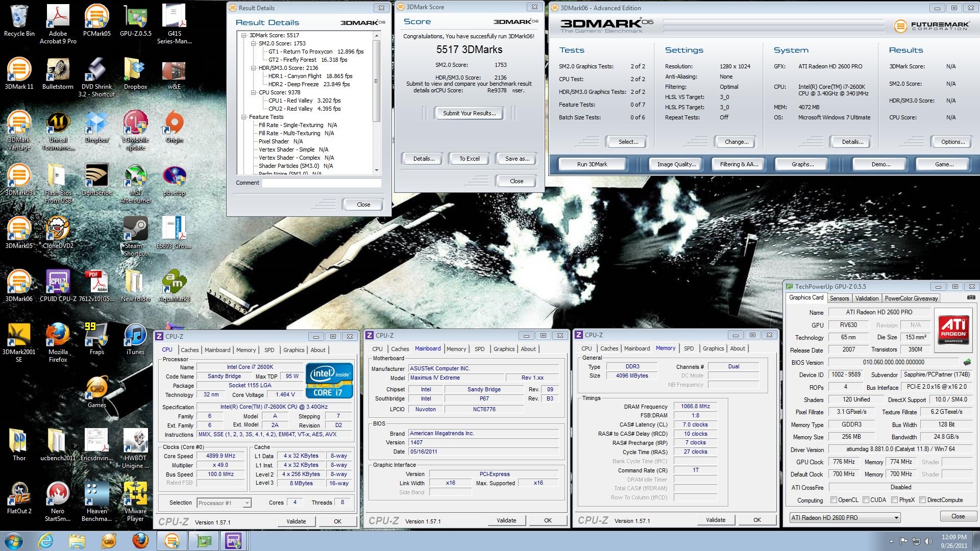
Task: Open Graphics tab in Memory CPU-Z window
Action: pos(713,348)
